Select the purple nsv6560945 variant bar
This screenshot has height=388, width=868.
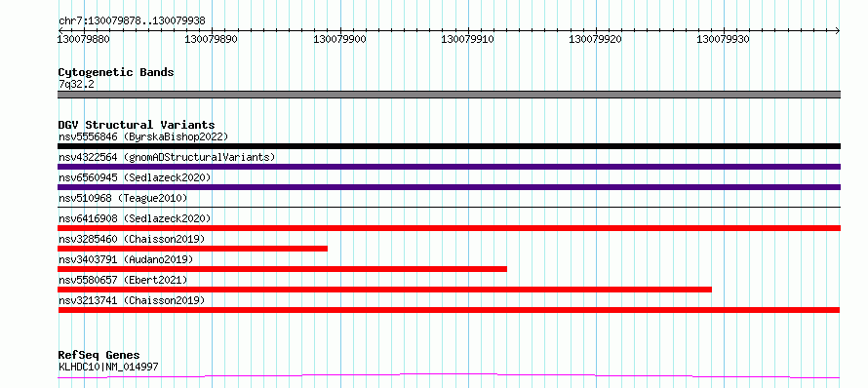pyautogui.click(x=449, y=187)
